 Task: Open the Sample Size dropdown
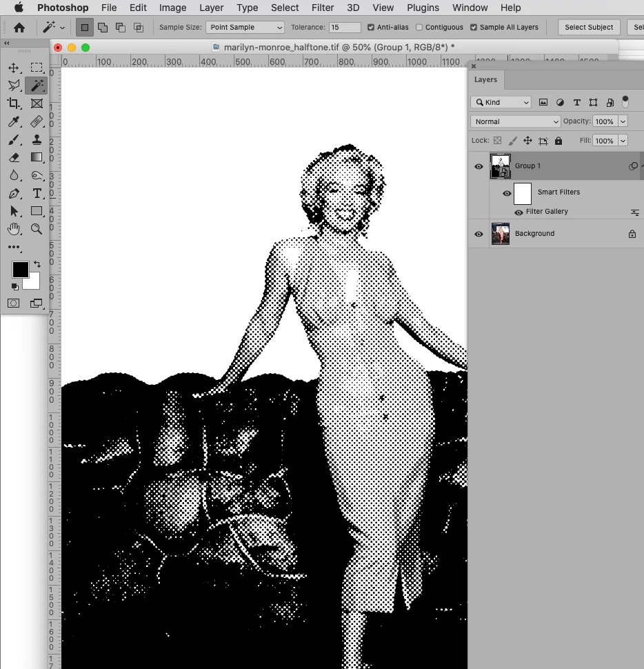245,28
